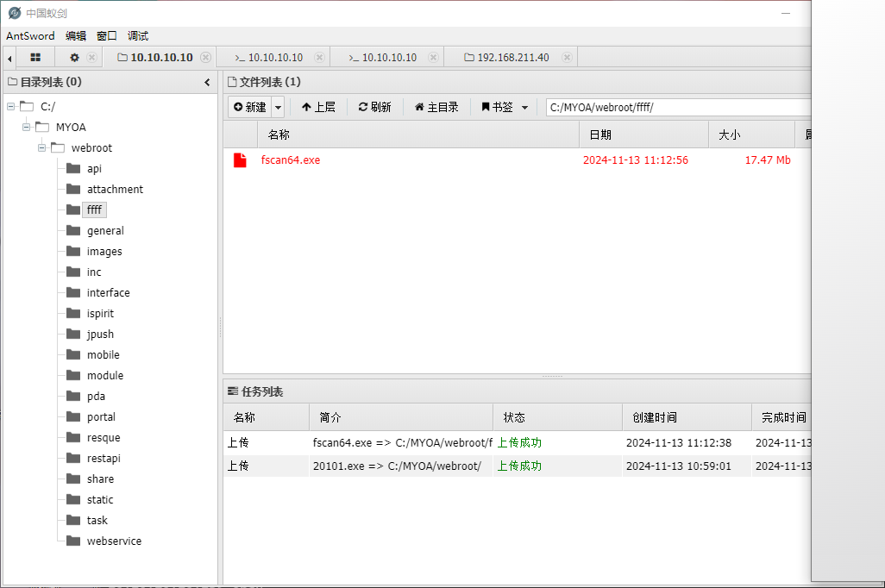Collapse the webroot tree node

coord(41,147)
